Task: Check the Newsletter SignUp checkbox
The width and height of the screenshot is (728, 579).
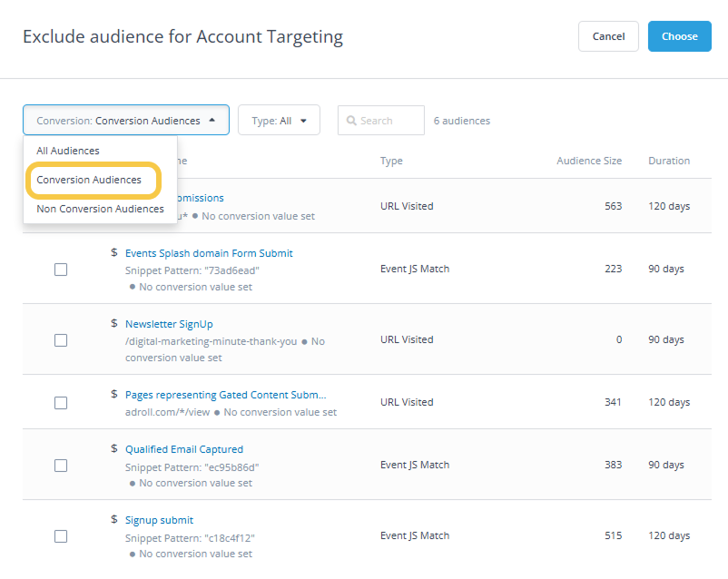Action: coord(61,340)
